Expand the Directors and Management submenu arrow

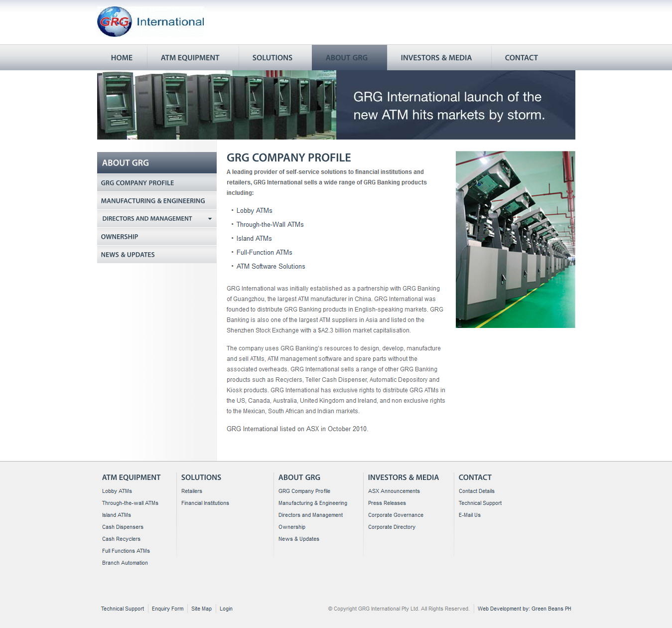(210, 219)
